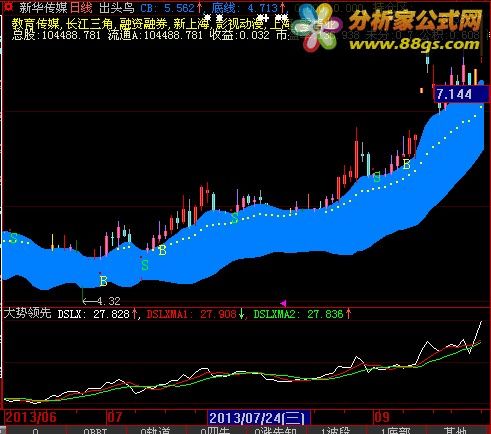
Task: Select the green S signal at chart's left edge
Action: click(13, 238)
